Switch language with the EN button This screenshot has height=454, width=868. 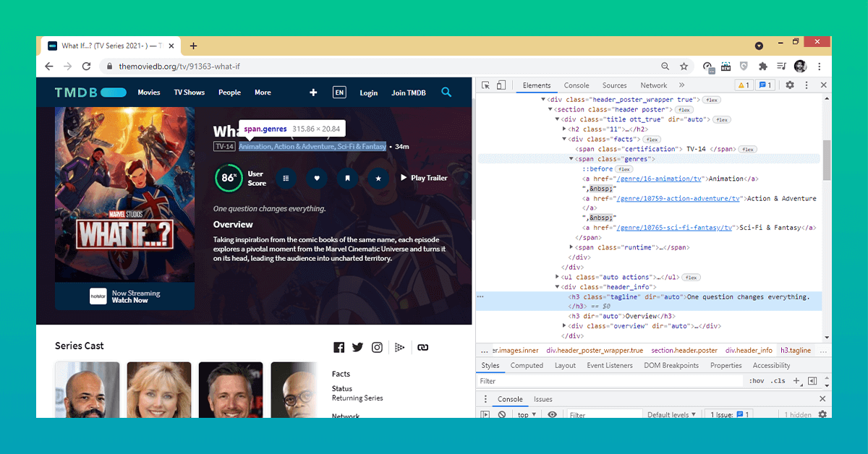point(339,93)
